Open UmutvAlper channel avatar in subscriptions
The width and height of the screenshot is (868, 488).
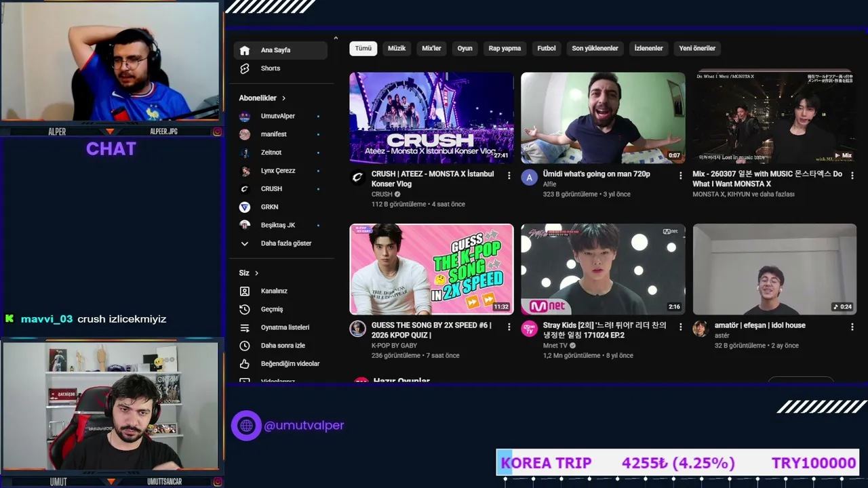(245, 116)
